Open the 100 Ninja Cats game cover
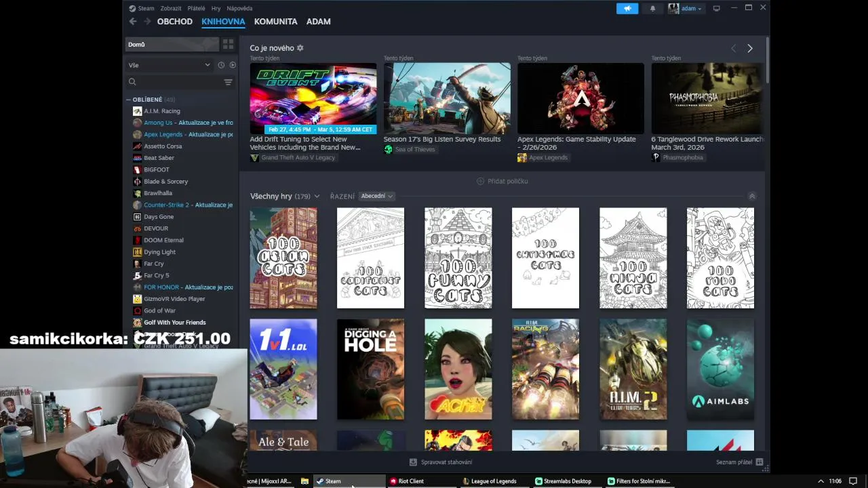The image size is (868, 488). tap(633, 258)
